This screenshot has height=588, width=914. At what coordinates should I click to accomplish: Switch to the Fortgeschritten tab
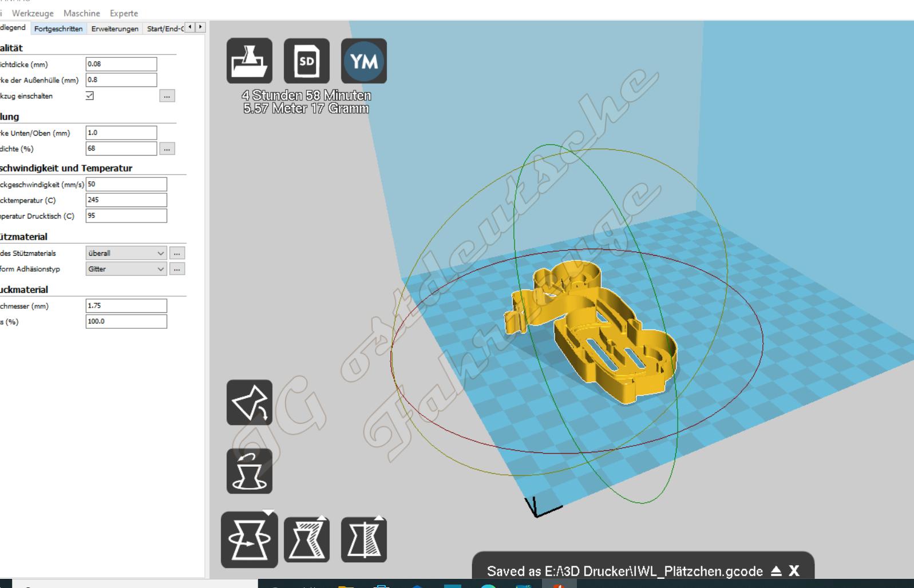click(x=58, y=29)
